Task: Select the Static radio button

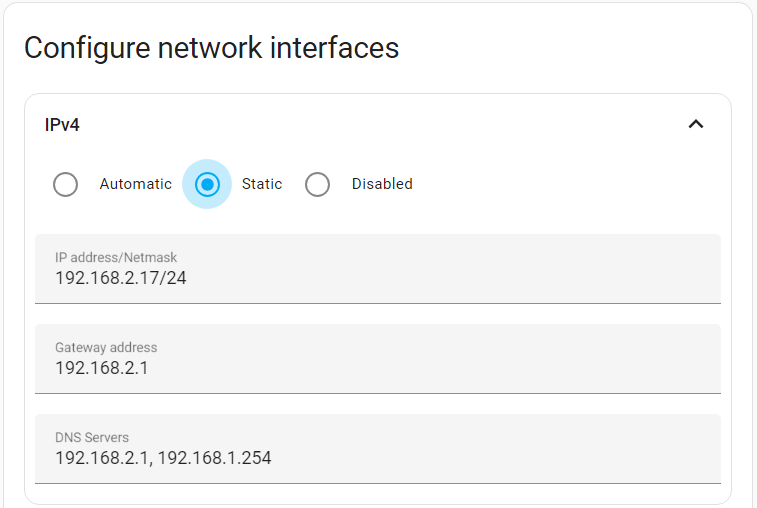Action: click(x=207, y=185)
